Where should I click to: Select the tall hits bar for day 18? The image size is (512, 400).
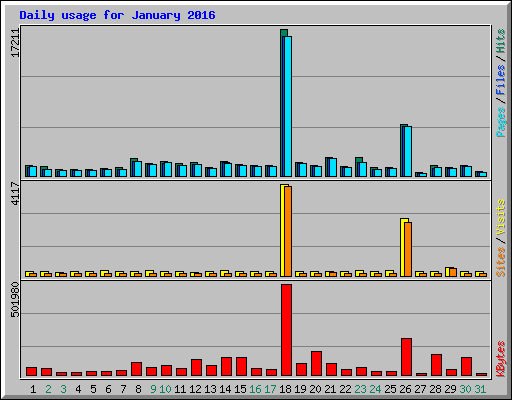click(284, 103)
